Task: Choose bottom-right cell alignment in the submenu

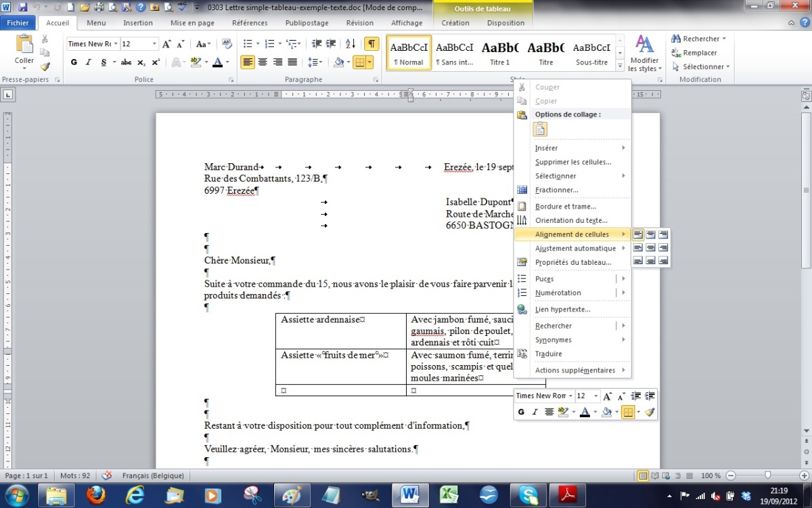Action: [x=663, y=260]
